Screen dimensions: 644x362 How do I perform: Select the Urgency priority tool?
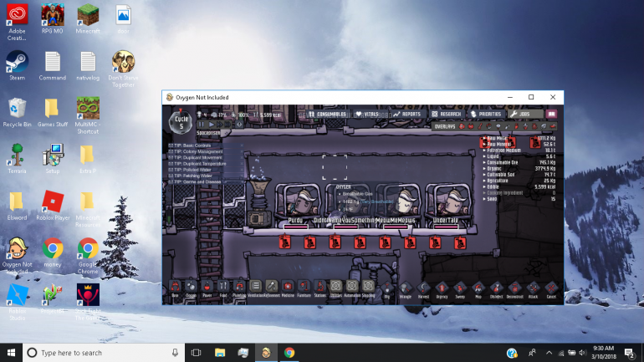442,289
